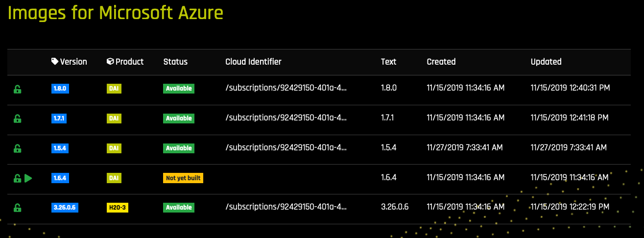
Task: Click the plain text value 1.6.4 in Text column
Action: [389, 178]
